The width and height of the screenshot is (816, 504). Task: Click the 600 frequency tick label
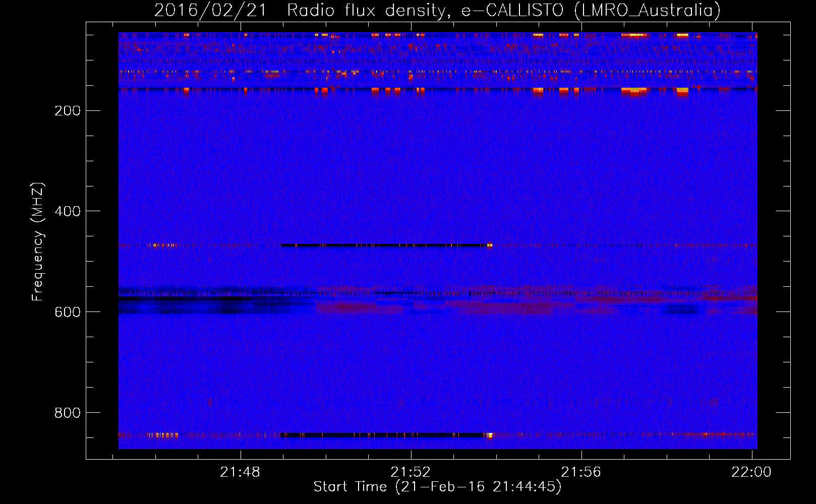pyautogui.click(x=68, y=312)
